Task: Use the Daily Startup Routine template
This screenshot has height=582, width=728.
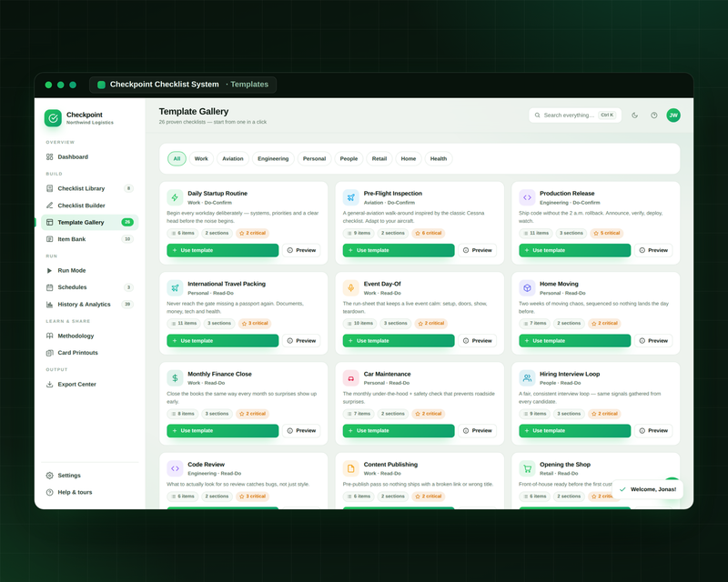Action: pyautogui.click(x=222, y=250)
